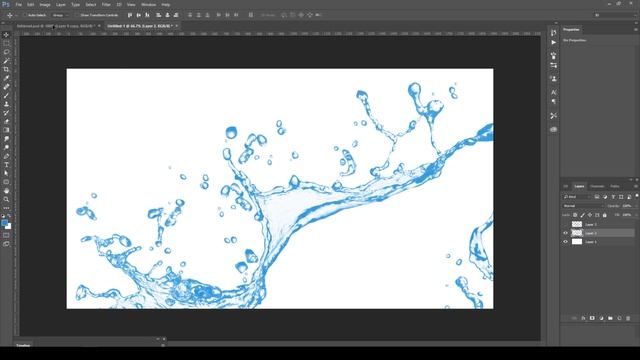Select the Rectangular Marquee tool

point(6,44)
